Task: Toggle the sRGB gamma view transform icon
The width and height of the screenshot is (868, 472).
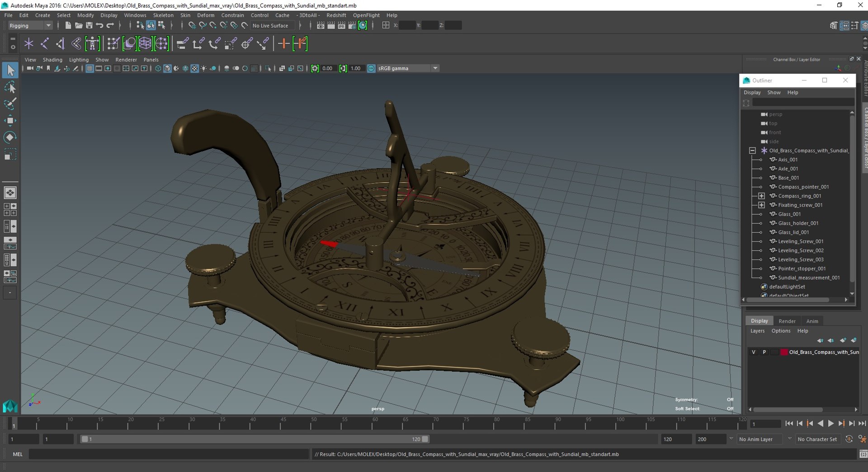Action: tap(371, 68)
